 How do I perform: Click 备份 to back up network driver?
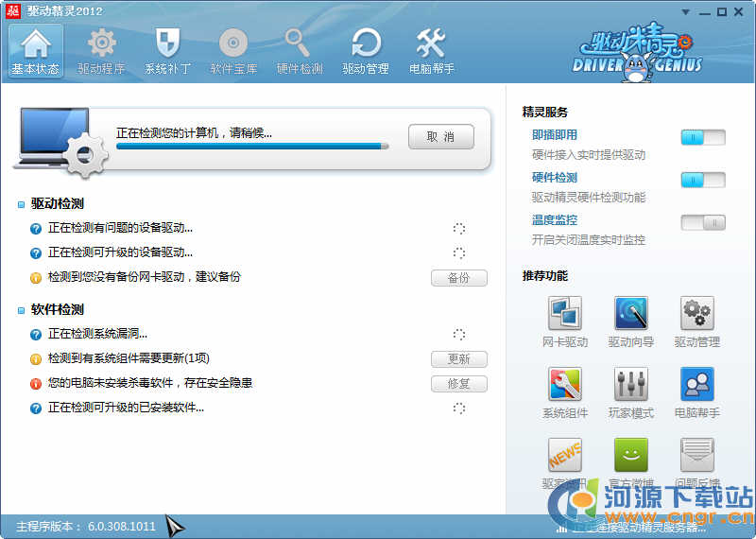click(x=458, y=278)
